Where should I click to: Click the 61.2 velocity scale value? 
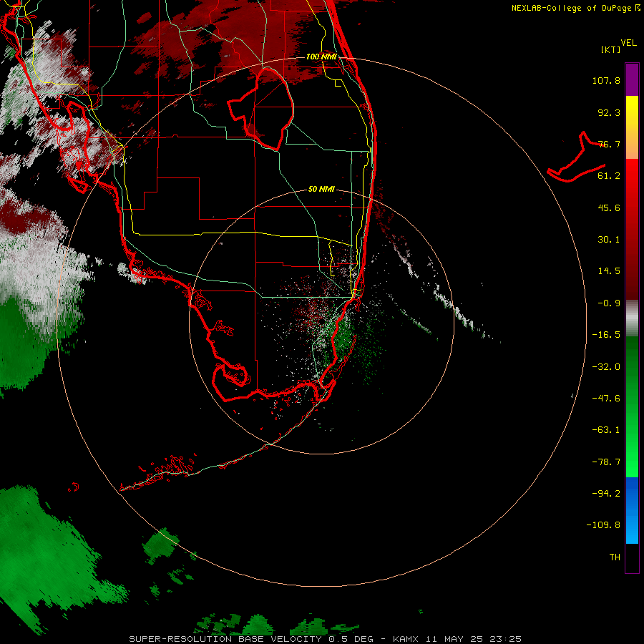point(609,176)
